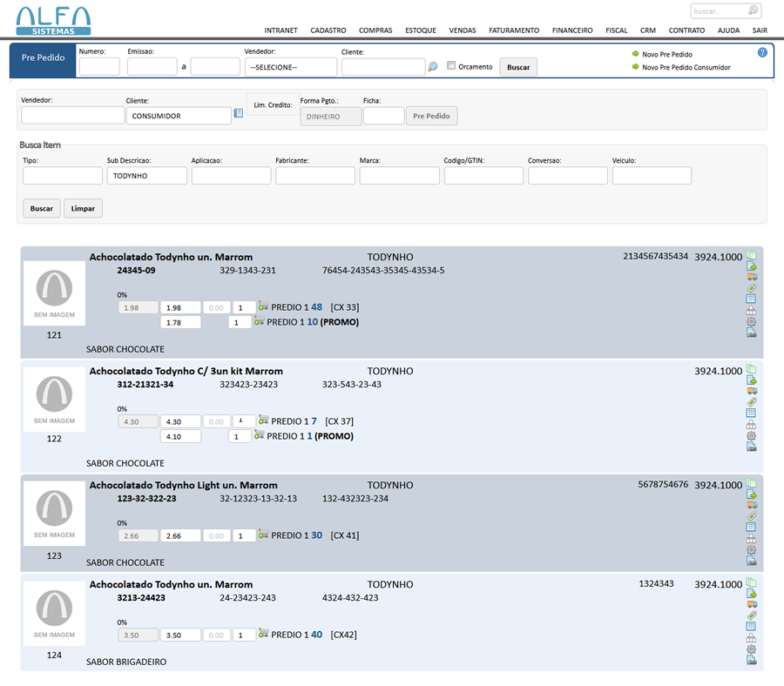Add item 121 at 1.98 to cart
This screenshot has height=686, width=784.
(x=263, y=306)
